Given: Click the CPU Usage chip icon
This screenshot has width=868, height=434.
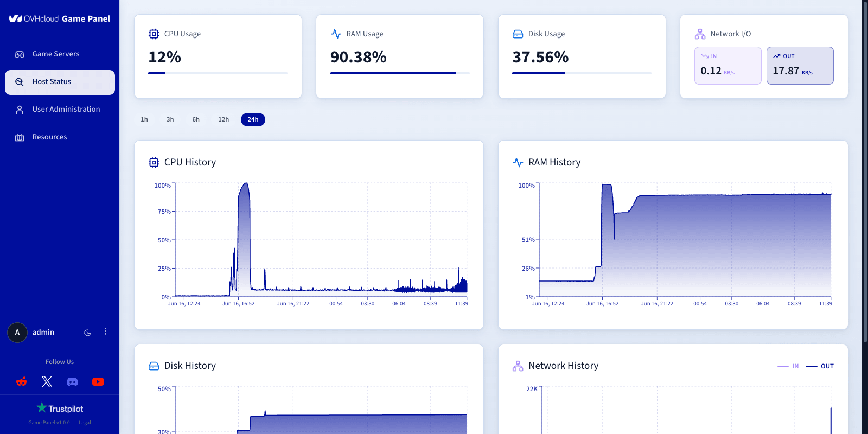Looking at the screenshot, I should [154, 34].
